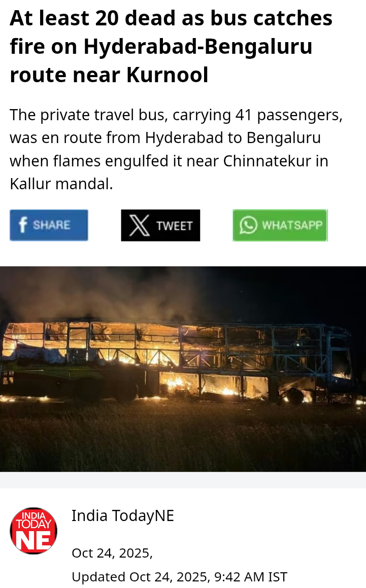
Task: Select the Oct 24, 2025 publish date
Action: (x=112, y=553)
